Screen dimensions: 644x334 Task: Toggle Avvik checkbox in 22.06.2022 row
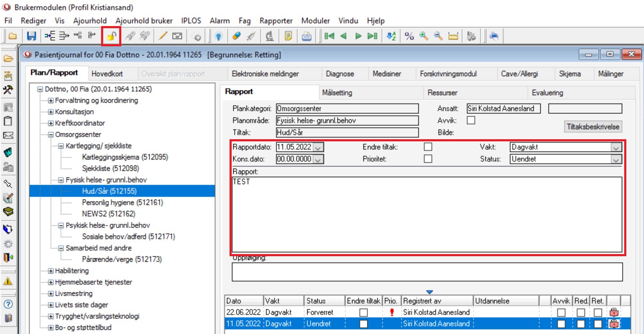tap(561, 313)
